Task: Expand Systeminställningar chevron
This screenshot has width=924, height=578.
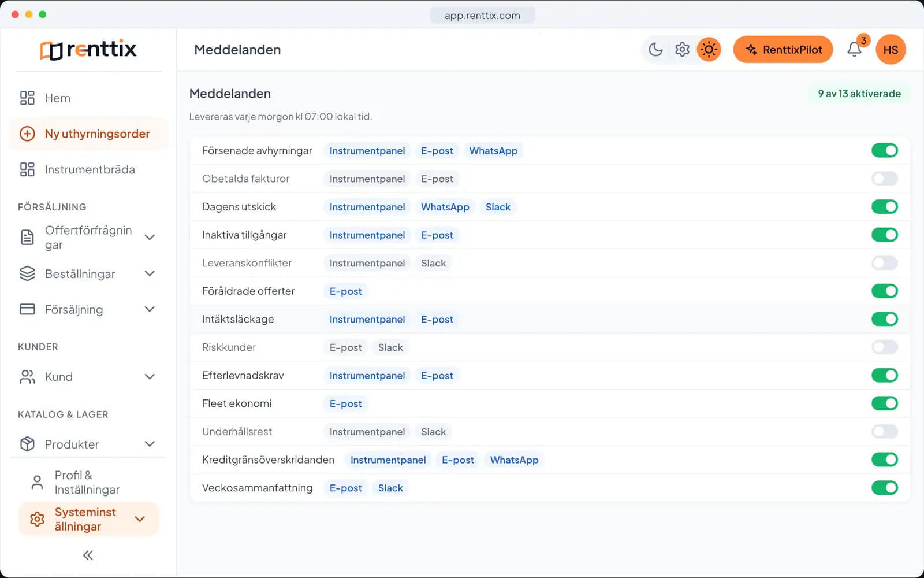Action: click(x=140, y=519)
